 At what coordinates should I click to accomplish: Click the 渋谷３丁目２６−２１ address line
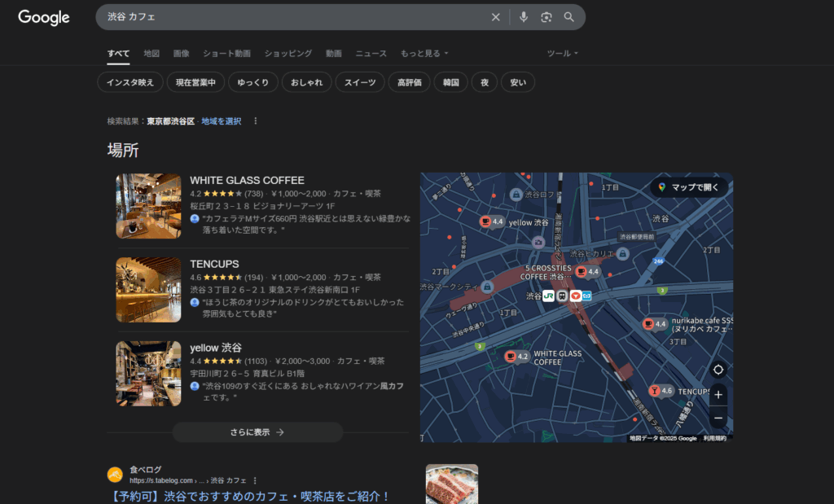(x=275, y=290)
